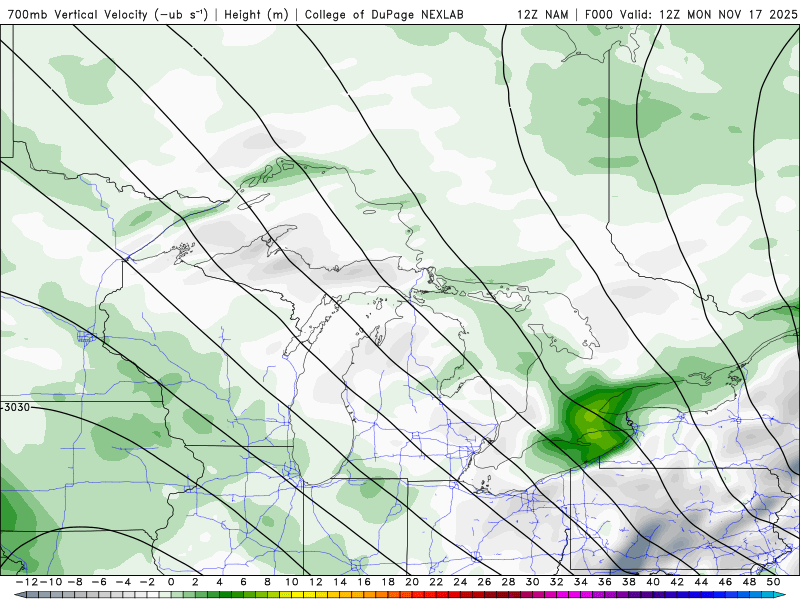Click the -4 value on the color scale

click(x=123, y=582)
